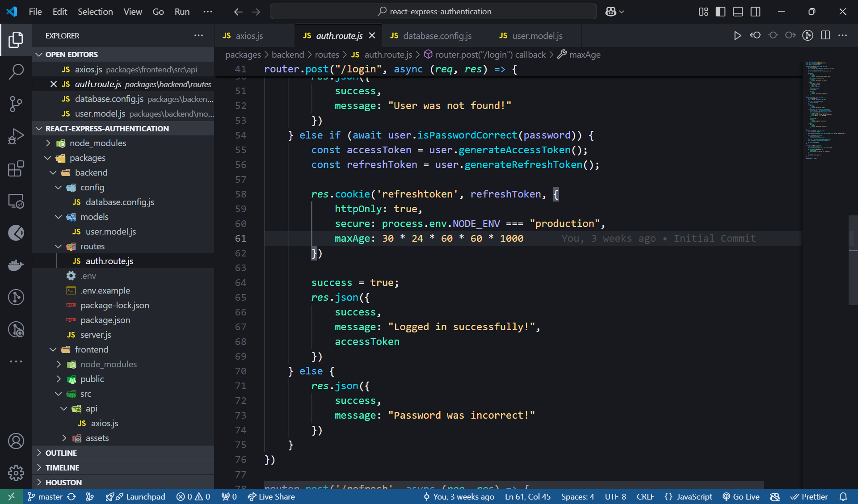Switch to the user.model.js tab
The height and width of the screenshot is (504, 858).
pyautogui.click(x=537, y=36)
